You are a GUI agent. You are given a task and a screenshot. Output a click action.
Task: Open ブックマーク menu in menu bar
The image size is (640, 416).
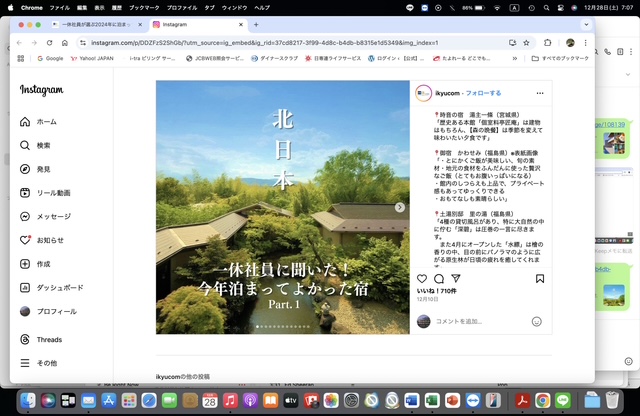[143, 7]
